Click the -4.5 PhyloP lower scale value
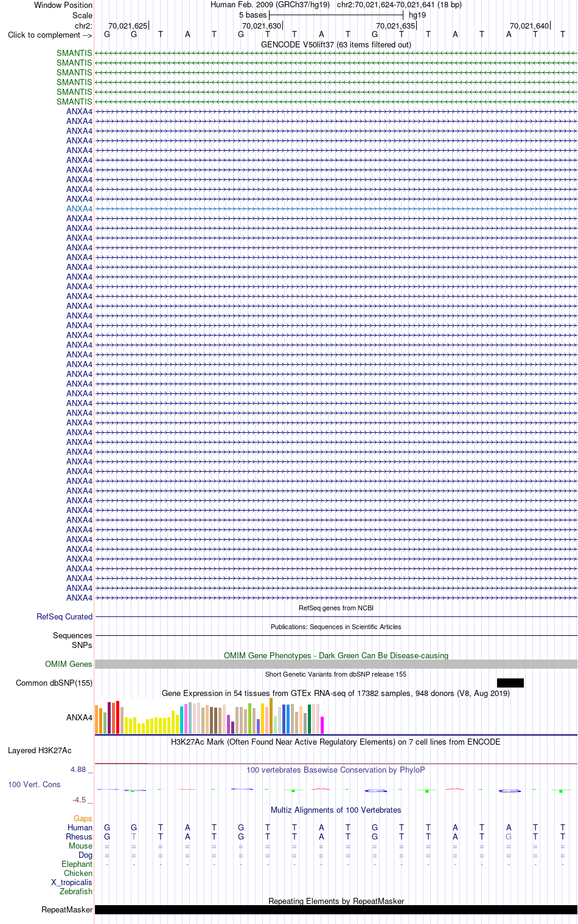578x924 pixels. coord(79,799)
